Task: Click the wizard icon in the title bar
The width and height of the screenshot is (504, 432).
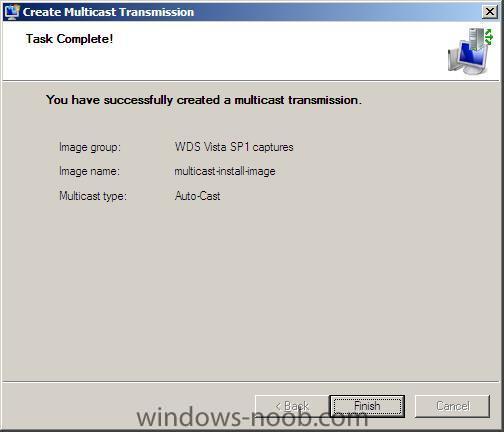Action: click(12, 12)
